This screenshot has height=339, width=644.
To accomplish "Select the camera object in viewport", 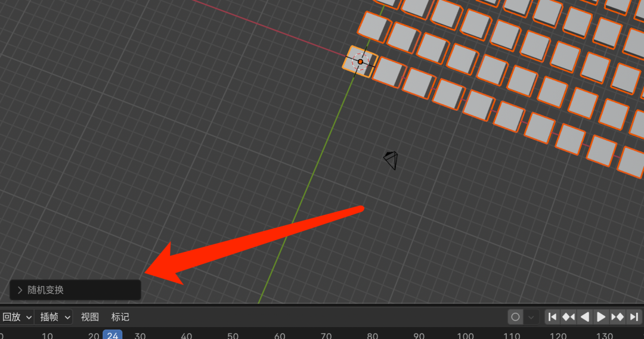I will 391,160.
